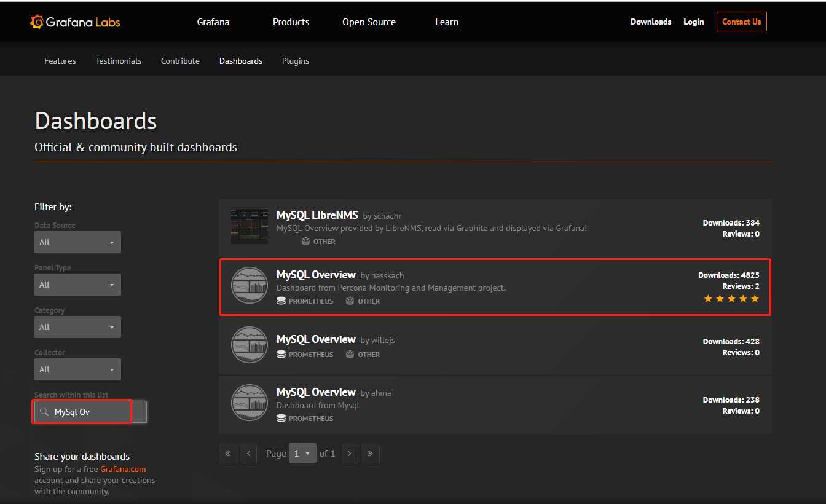Click 'Official & community built dashboards' subtitle

click(x=136, y=148)
